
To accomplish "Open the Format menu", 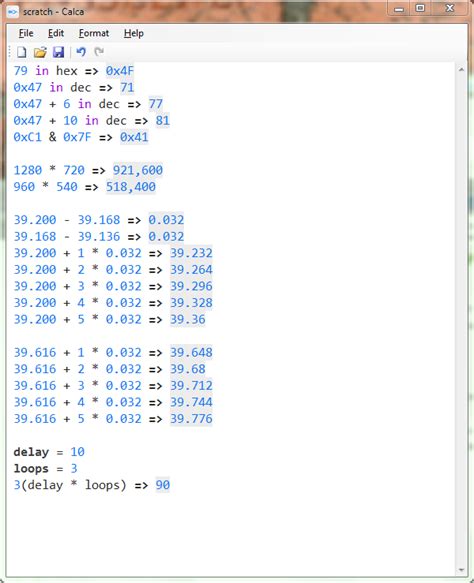I will click(x=94, y=33).
